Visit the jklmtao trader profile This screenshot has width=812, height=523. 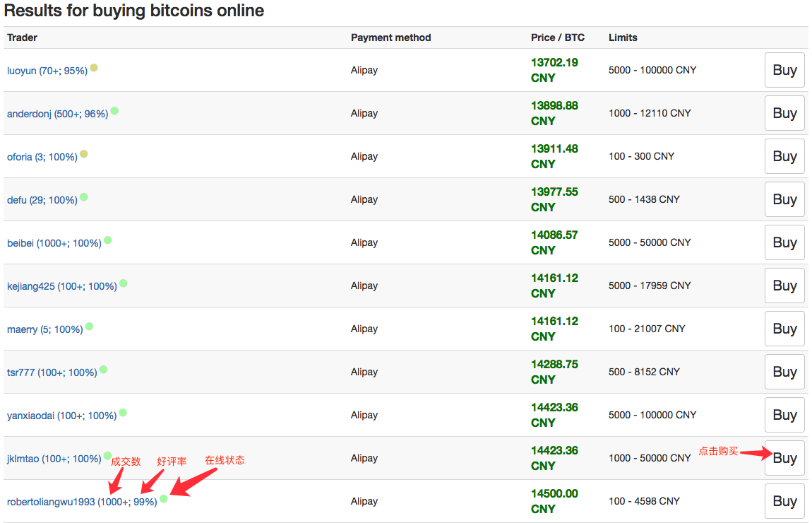coord(54,459)
